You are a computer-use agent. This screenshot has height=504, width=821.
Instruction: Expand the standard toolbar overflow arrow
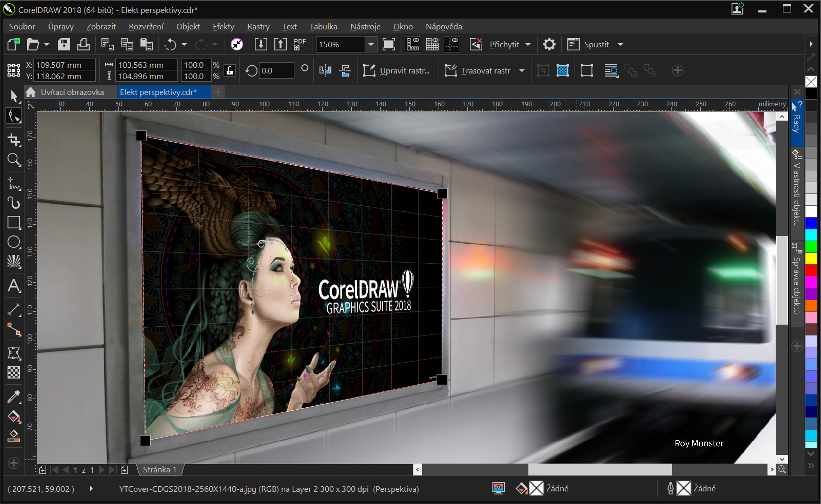coord(811,44)
